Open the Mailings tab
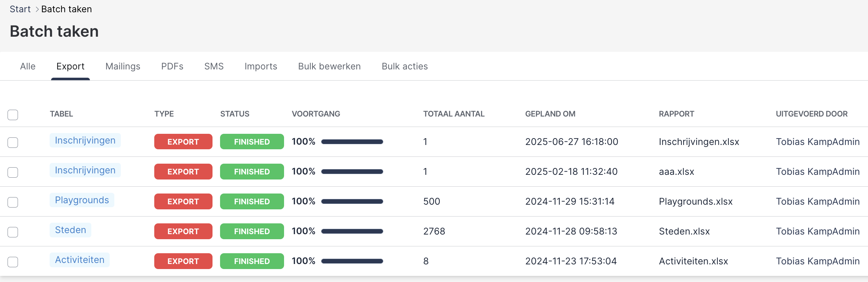Viewport: 868px width, 282px height. [123, 67]
